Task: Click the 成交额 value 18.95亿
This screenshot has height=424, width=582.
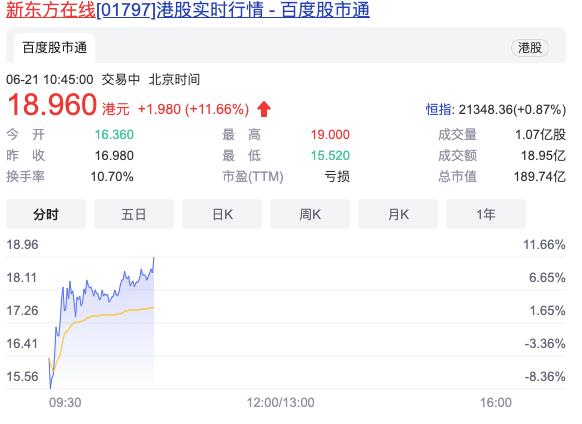Action: [543, 156]
